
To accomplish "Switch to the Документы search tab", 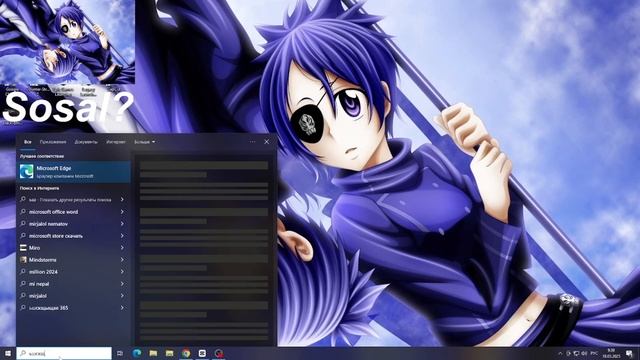I will tap(86, 142).
